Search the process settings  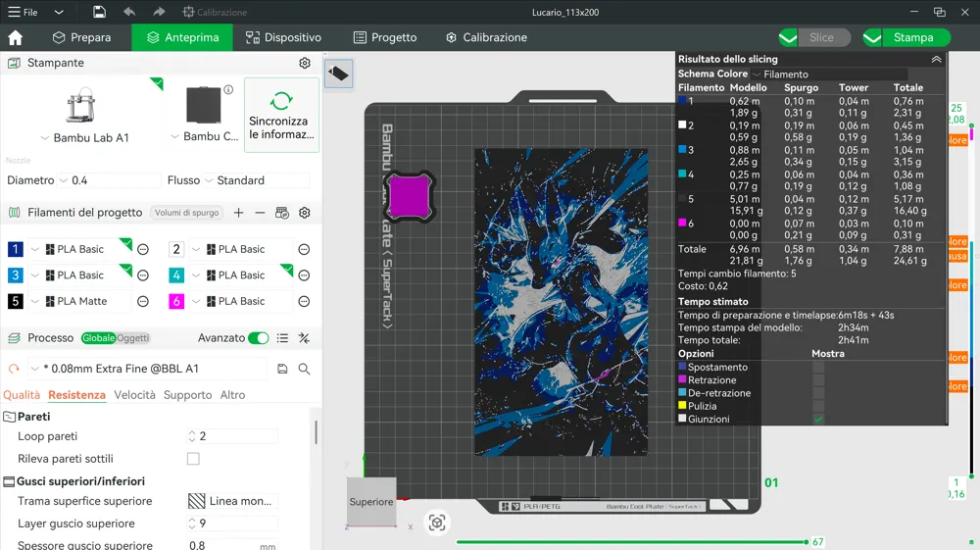click(x=305, y=369)
